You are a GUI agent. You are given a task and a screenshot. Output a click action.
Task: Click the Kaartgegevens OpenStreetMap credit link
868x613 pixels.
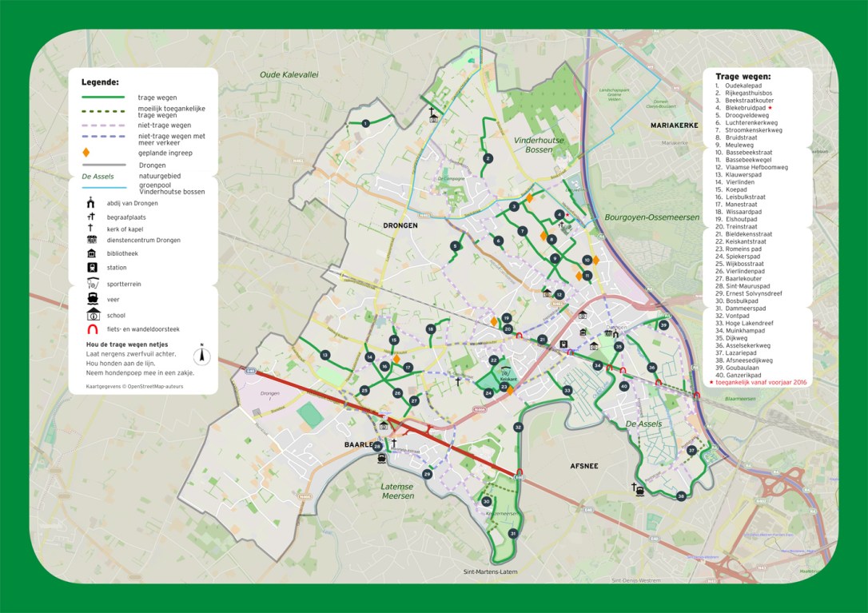click(134, 386)
